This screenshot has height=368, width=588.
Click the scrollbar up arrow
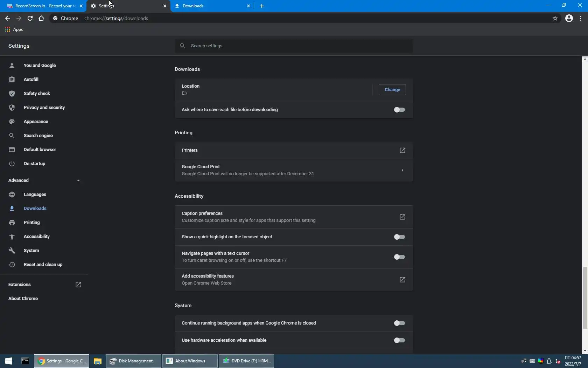(x=585, y=59)
